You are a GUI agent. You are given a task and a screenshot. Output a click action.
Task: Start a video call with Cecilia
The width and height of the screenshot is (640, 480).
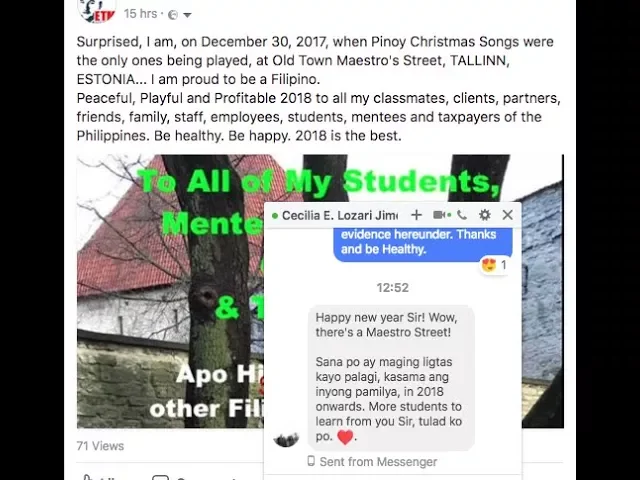pos(441,215)
